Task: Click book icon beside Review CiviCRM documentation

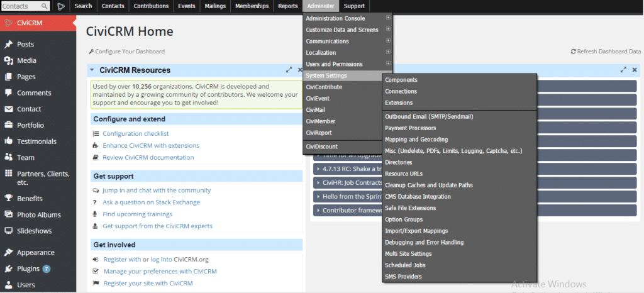Action: click(x=96, y=157)
